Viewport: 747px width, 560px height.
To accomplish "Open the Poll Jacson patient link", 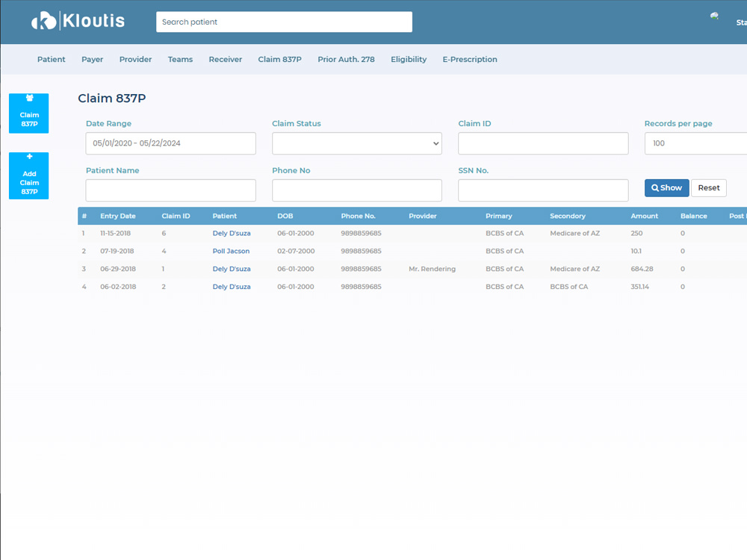I will tap(231, 251).
